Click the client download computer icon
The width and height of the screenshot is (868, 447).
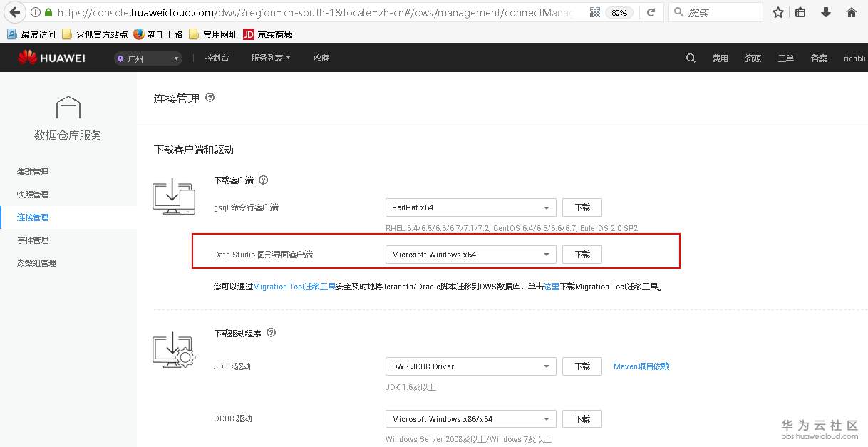coord(173,198)
